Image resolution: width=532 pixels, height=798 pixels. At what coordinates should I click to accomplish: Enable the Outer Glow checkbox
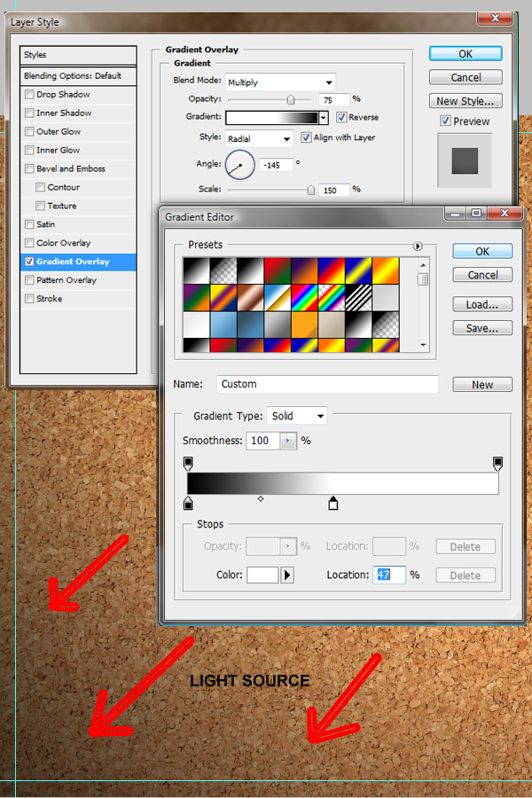[x=29, y=132]
